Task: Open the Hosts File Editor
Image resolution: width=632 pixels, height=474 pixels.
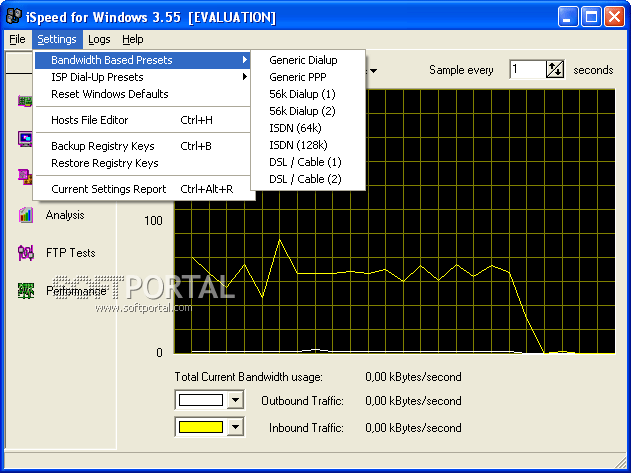Action: click(x=142, y=120)
